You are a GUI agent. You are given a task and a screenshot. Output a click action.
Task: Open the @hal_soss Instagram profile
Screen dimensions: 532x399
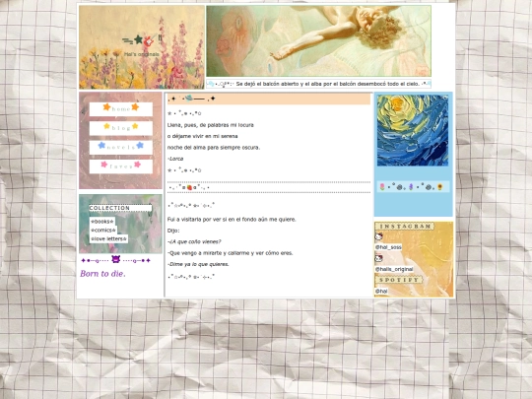388,247
